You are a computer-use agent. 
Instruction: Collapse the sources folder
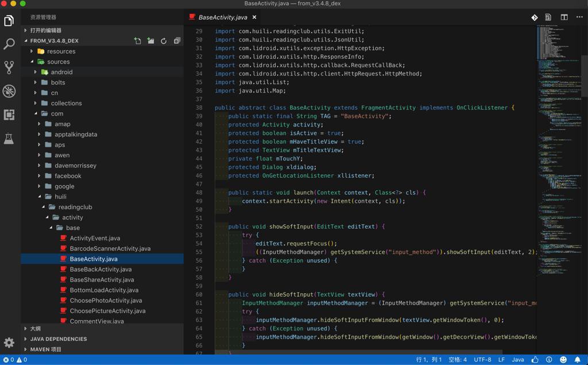click(x=102, y=62)
